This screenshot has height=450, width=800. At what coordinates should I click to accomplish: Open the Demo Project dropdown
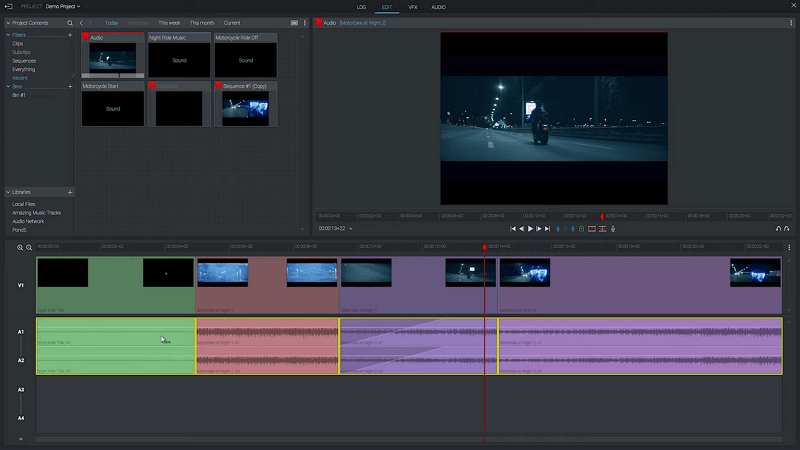pos(63,7)
